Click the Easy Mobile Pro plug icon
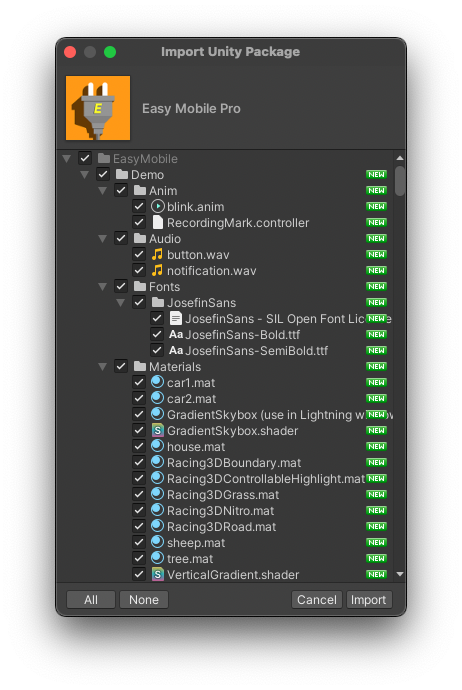The width and height of the screenshot is (462, 690). point(98,108)
